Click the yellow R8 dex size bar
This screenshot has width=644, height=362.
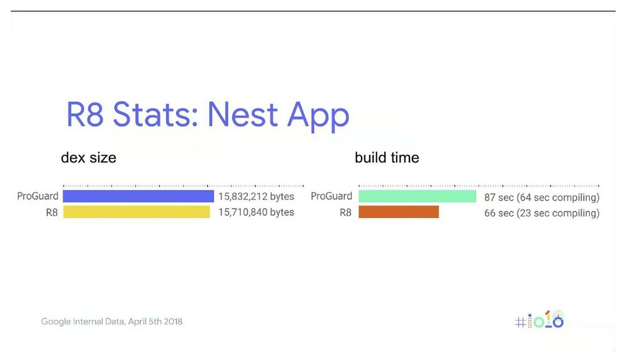pos(136,212)
